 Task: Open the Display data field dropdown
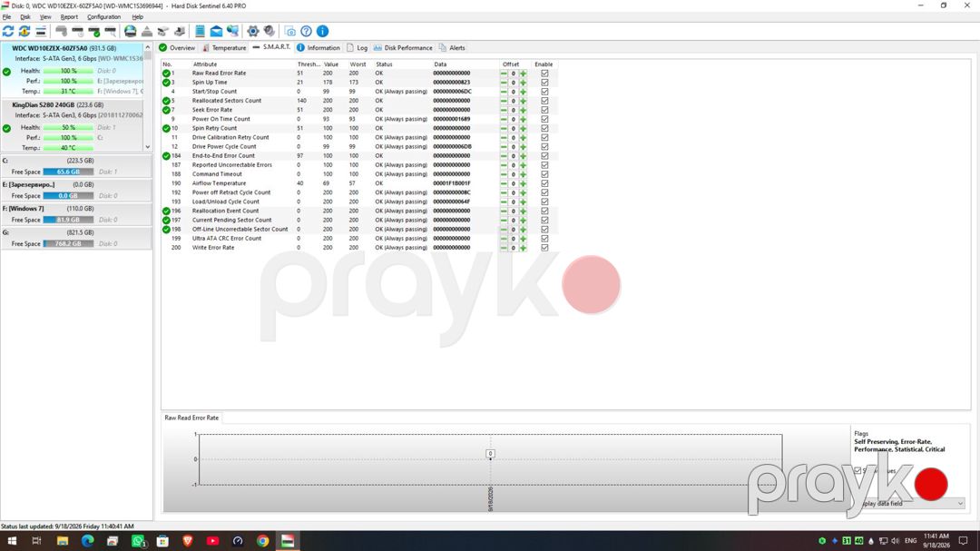pyautogui.click(x=908, y=504)
